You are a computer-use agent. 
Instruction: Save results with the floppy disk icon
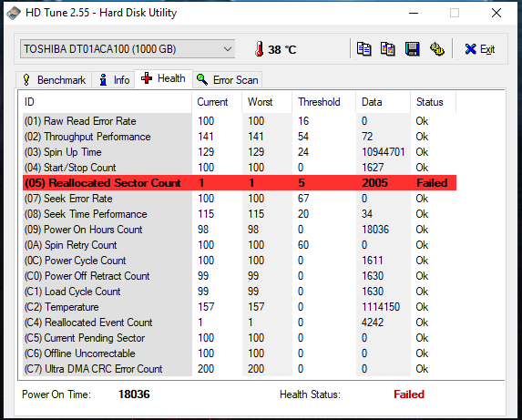[x=412, y=49]
